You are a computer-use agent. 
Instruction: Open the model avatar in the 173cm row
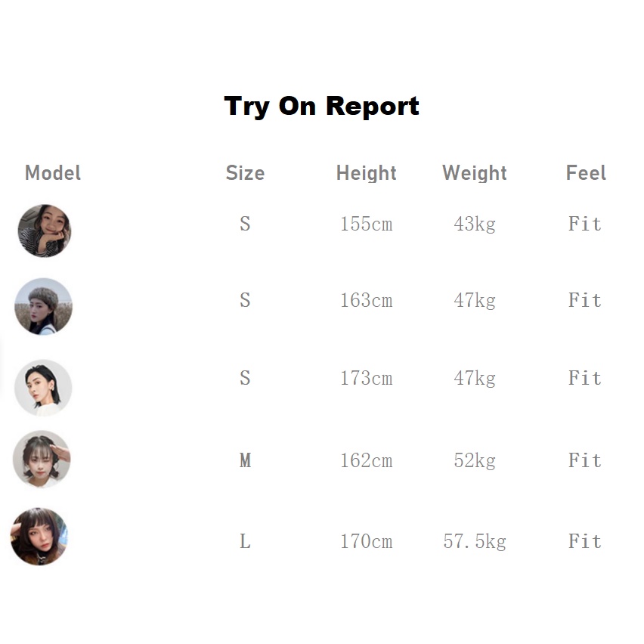pos(44,387)
